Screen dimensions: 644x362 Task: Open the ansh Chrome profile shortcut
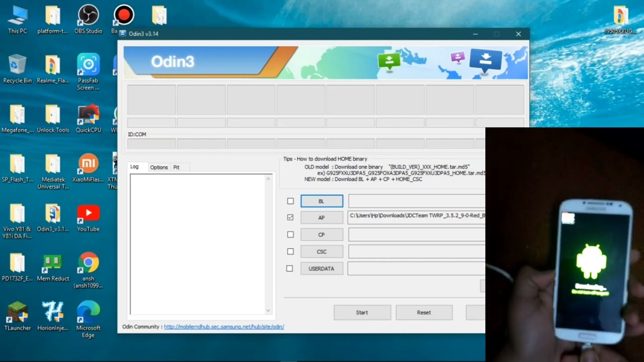pos(88,270)
